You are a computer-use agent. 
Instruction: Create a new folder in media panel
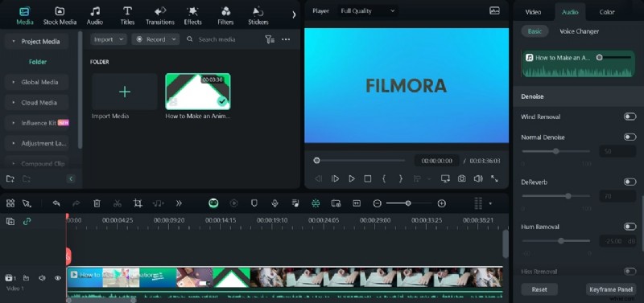(x=10, y=178)
